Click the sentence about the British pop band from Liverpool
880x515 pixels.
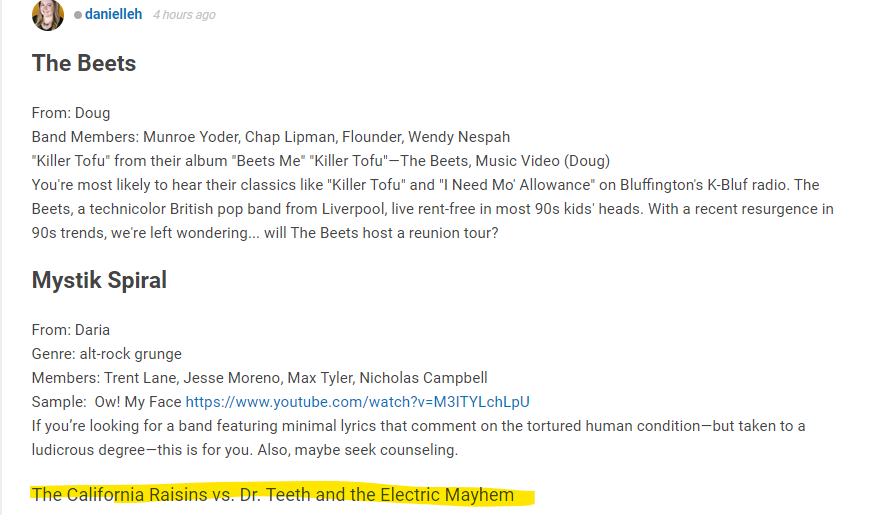(337, 209)
